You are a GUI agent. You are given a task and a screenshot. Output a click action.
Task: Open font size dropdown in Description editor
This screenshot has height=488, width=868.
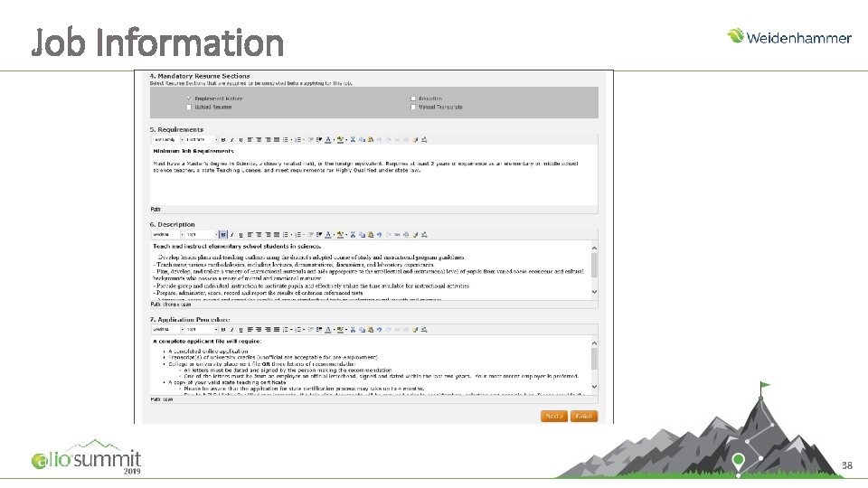click(202, 235)
